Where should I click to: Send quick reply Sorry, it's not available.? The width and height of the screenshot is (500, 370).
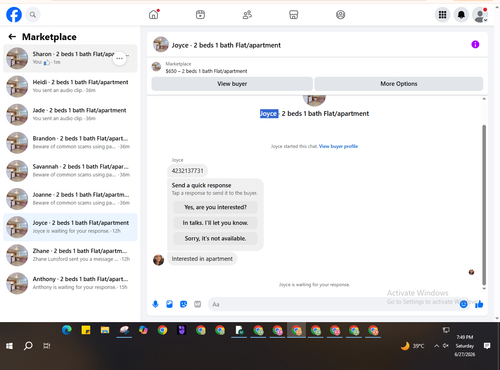coord(215,238)
